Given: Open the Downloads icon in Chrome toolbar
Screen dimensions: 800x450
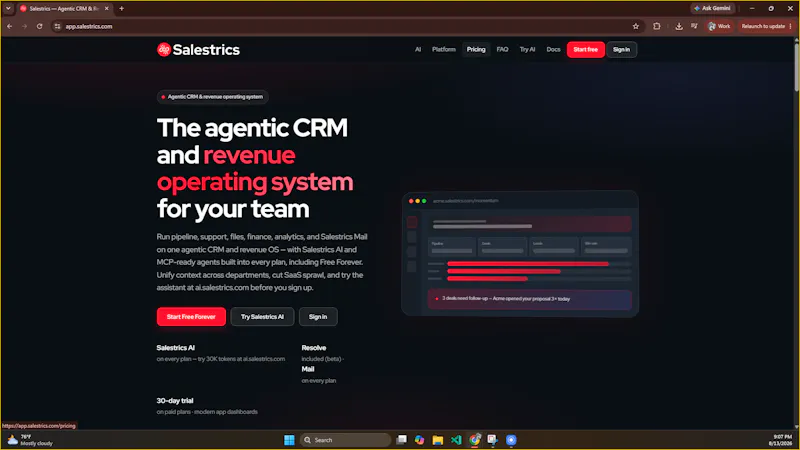Looking at the screenshot, I should 679,26.
